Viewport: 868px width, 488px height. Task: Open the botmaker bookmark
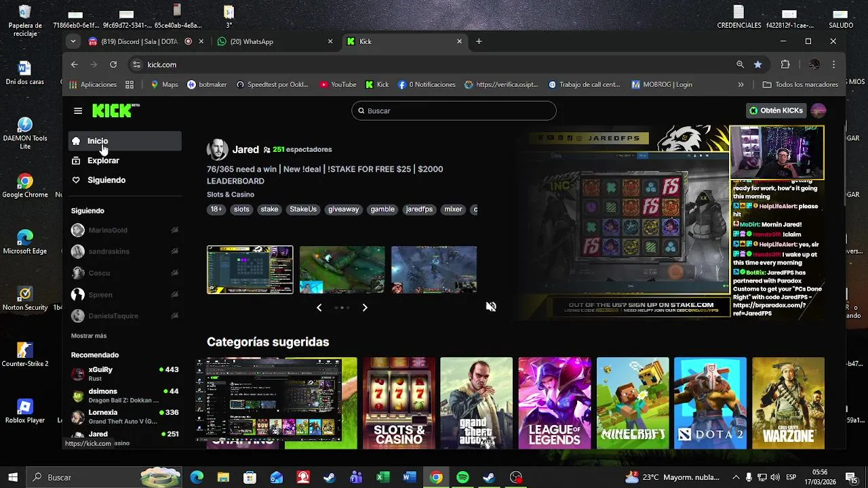coord(207,85)
